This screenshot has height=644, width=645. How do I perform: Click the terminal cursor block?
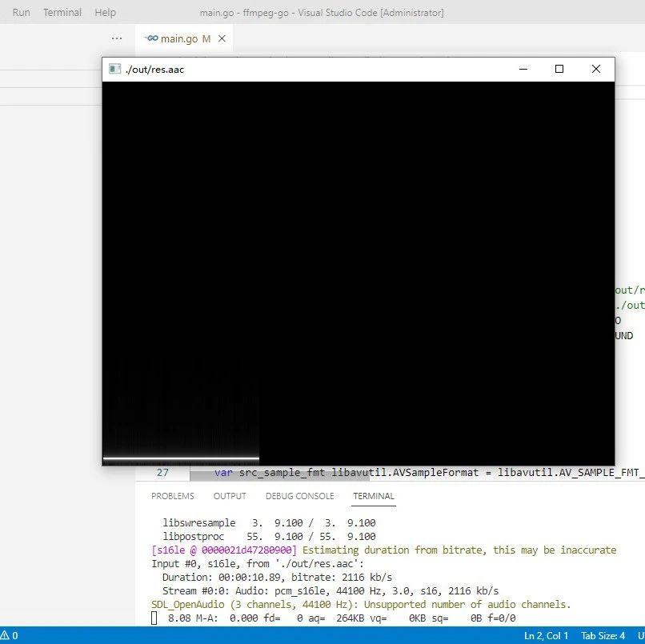coord(154,618)
